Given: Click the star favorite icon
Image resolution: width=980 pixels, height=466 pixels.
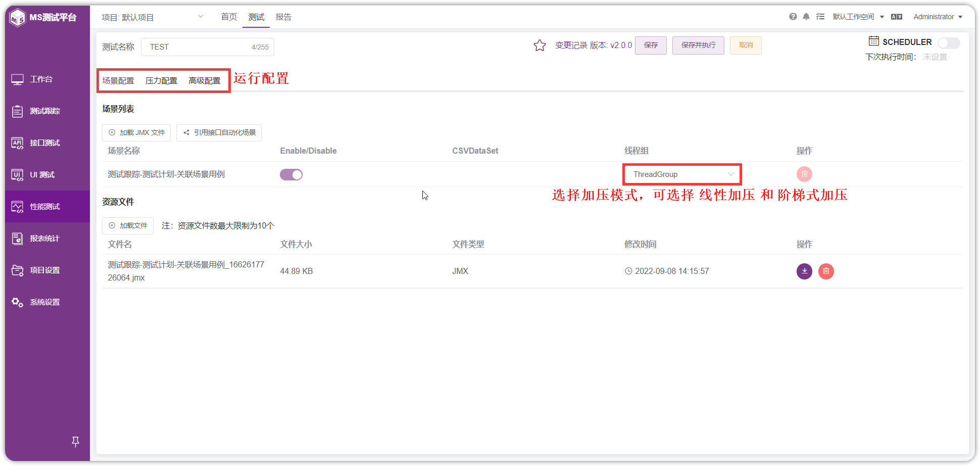Looking at the screenshot, I should pos(540,45).
